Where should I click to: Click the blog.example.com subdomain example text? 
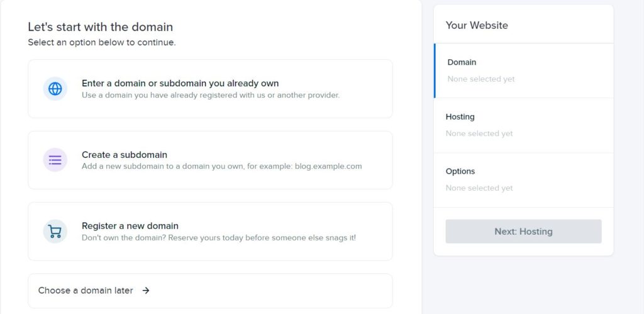pyautogui.click(x=328, y=167)
